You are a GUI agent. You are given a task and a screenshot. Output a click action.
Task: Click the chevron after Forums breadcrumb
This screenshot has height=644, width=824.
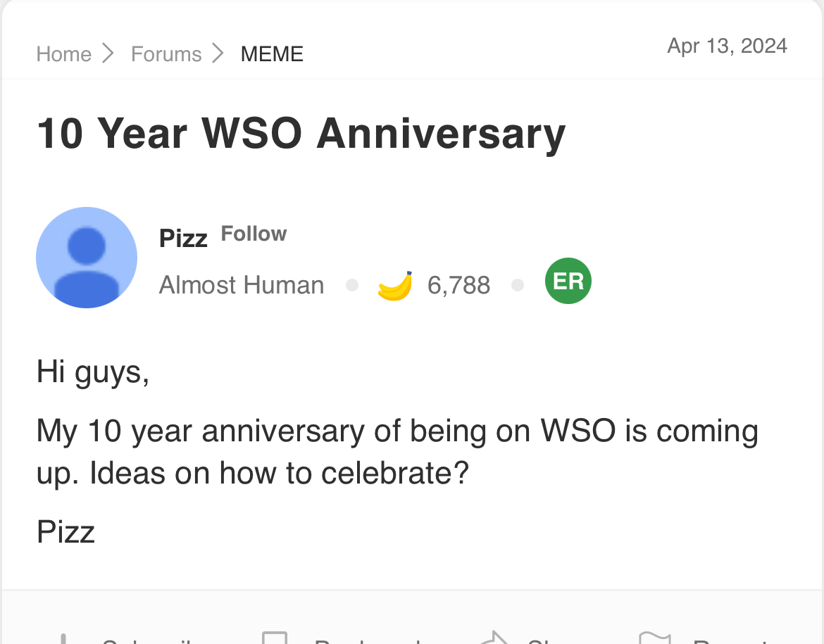point(218,53)
